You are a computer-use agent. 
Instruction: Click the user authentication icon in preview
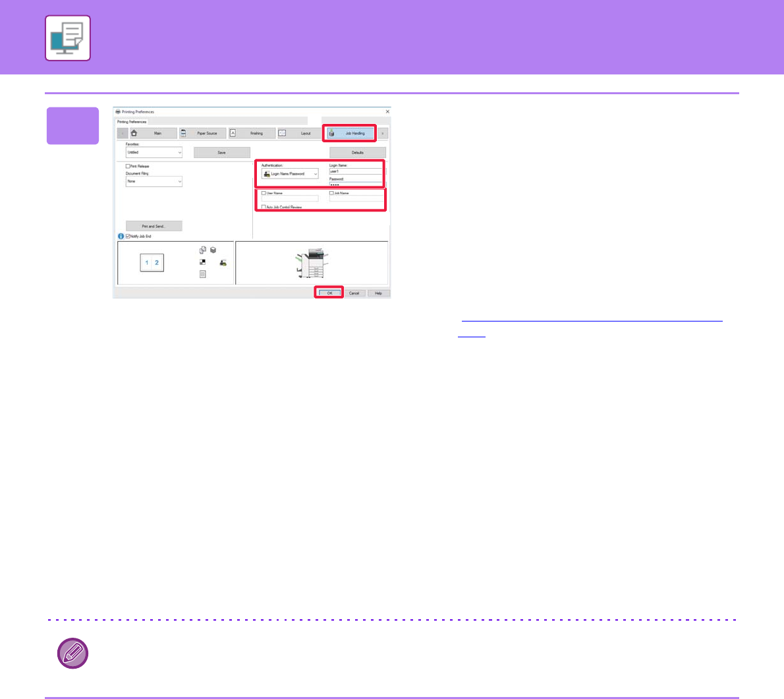click(223, 262)
